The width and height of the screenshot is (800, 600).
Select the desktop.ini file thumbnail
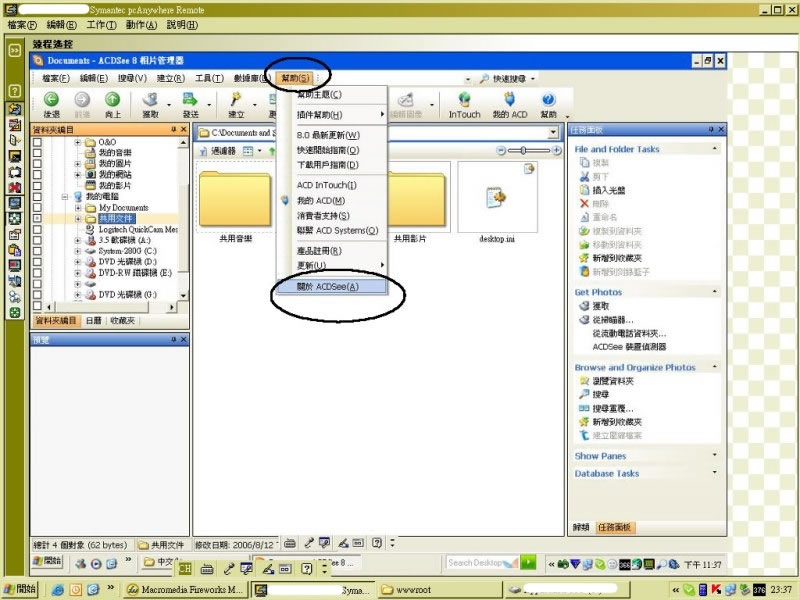pyautogui.click(x=497, y=203)
